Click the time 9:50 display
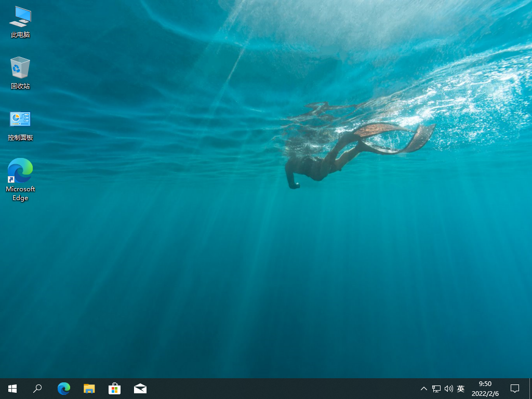The height and width of the screenshot is (399, 532). 485,384
